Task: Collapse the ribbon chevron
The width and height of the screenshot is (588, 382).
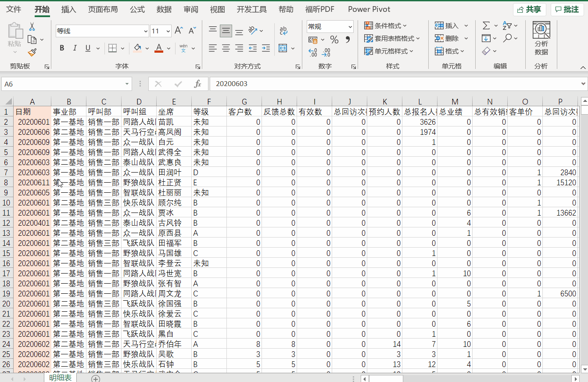Action: pyautogui.click(x=583, y=67)
